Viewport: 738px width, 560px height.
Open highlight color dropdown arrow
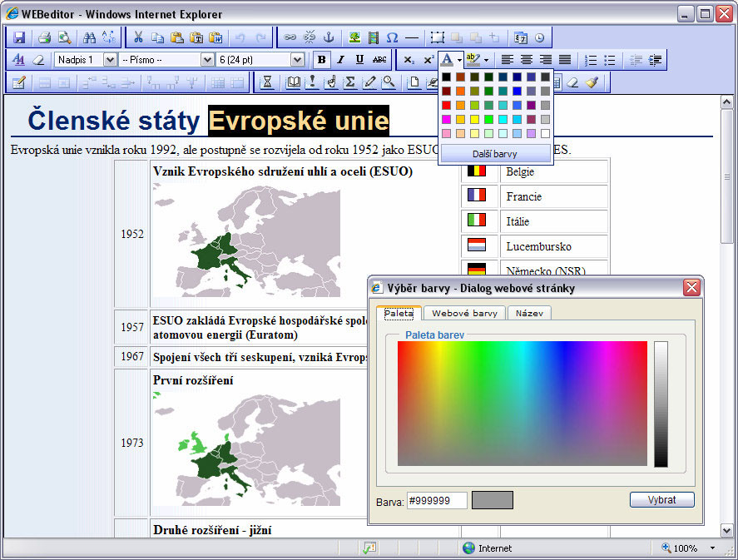[x=486, y=60]
